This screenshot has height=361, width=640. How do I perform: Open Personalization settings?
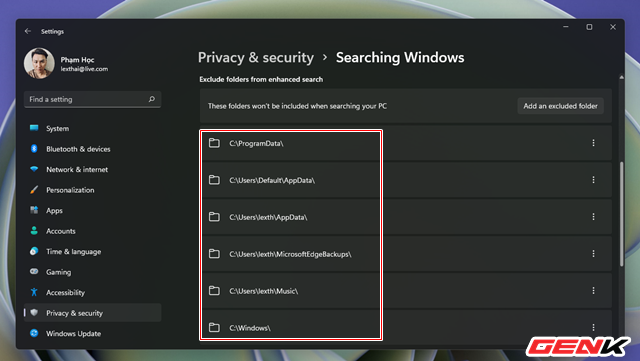pyautogui.click(x=92, y=190)
